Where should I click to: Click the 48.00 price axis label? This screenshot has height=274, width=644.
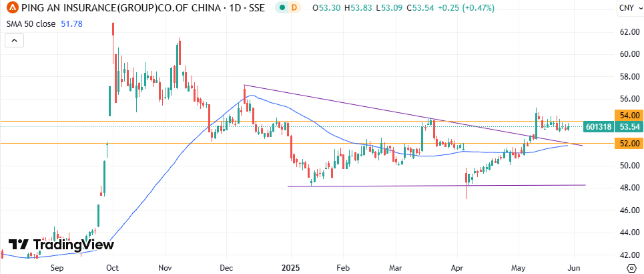click(x=629, y=188)
